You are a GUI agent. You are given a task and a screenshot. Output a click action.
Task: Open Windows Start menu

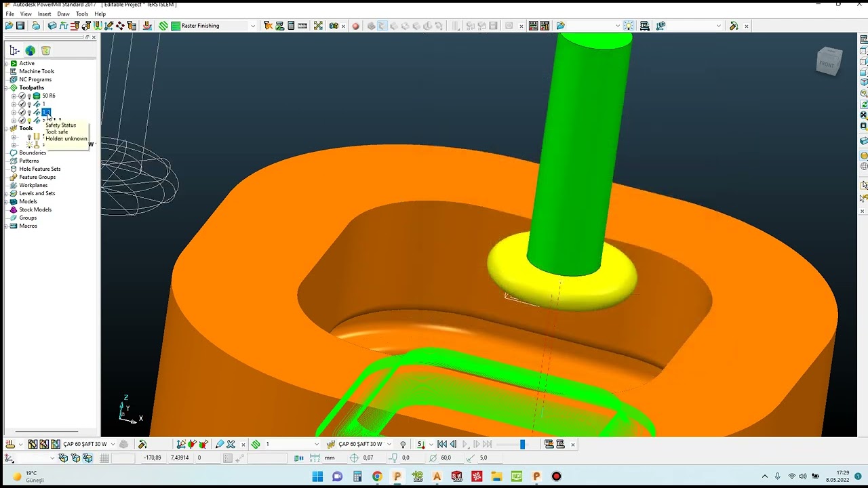317,476
